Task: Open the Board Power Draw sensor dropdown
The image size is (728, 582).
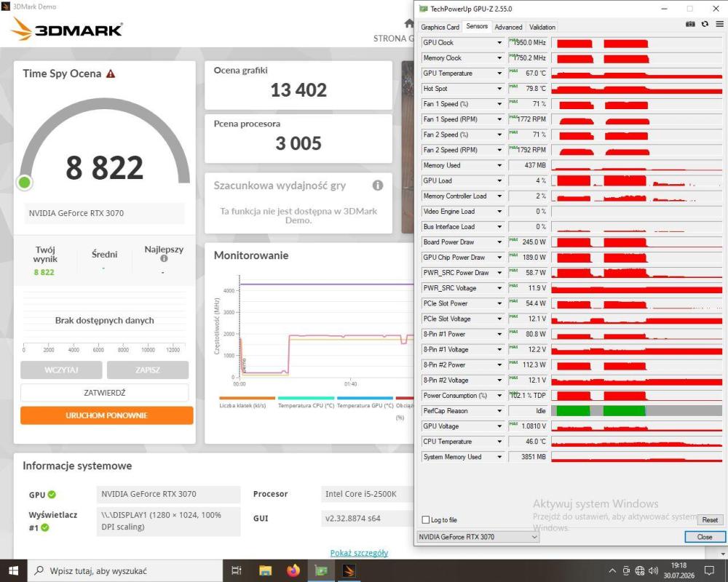Action: click(x=499, y=242)
